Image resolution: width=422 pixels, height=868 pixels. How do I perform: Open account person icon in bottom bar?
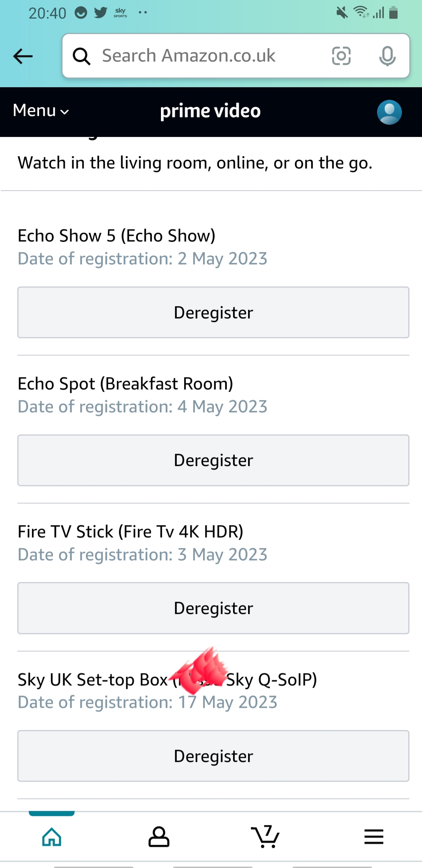click(x=159, y=836)
